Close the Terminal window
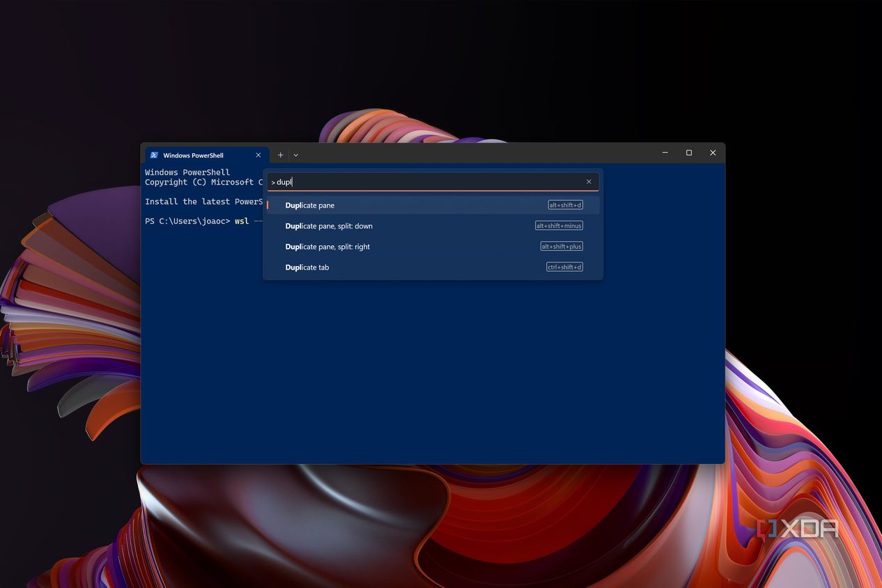The width and height of the screenshot is (882, 588). [x=713, y=153]
